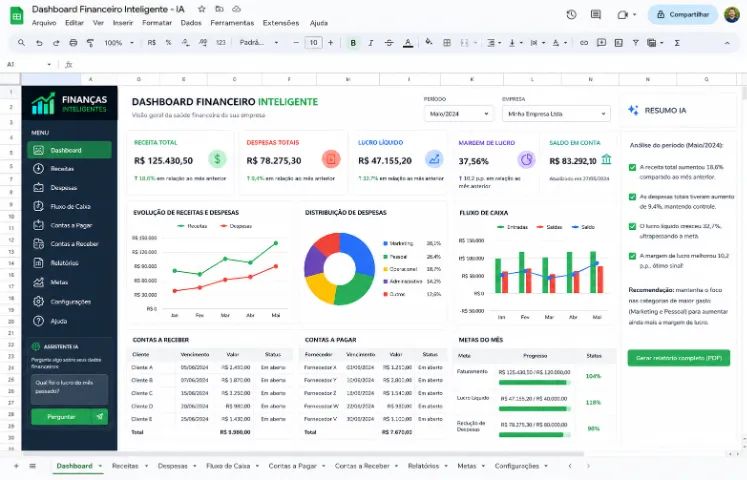Open the Período Maio/2024 dropdown
The width and height of the screenshot is (747, 480).
click(x=458, y=114)
